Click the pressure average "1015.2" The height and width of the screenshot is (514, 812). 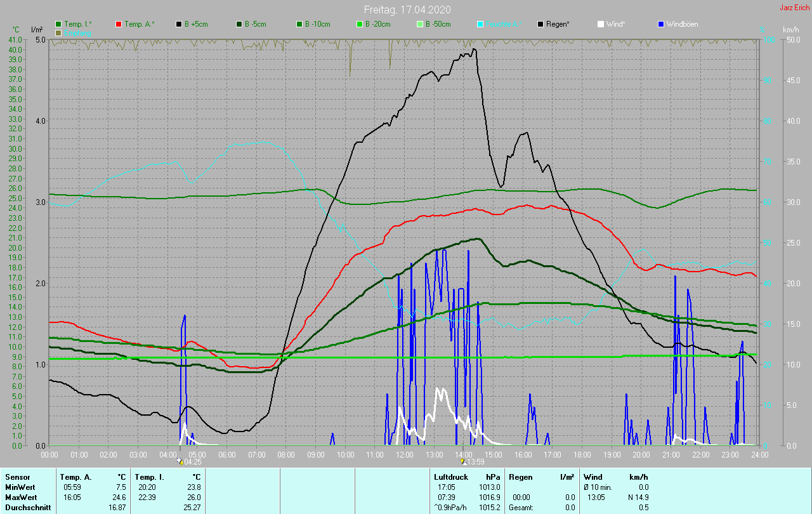point(491,507)
